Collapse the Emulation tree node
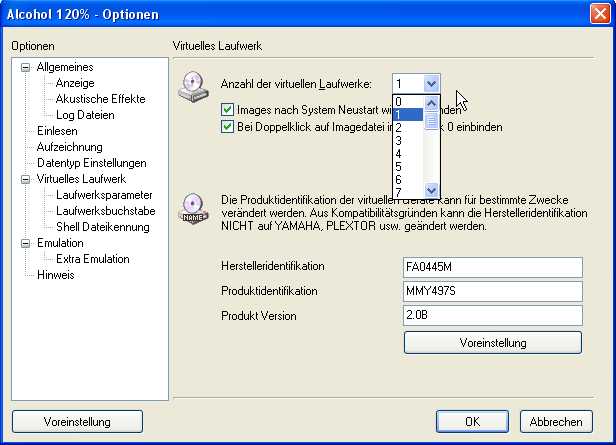Image resolution: width=616 pixels, height=445 pixels. click(26, 244)
